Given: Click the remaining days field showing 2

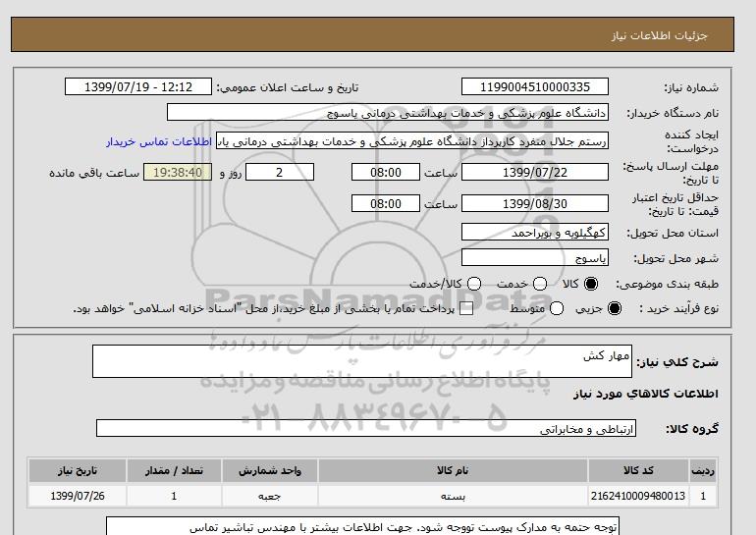Looking at the screenshot, I should [x=280, y=172].
